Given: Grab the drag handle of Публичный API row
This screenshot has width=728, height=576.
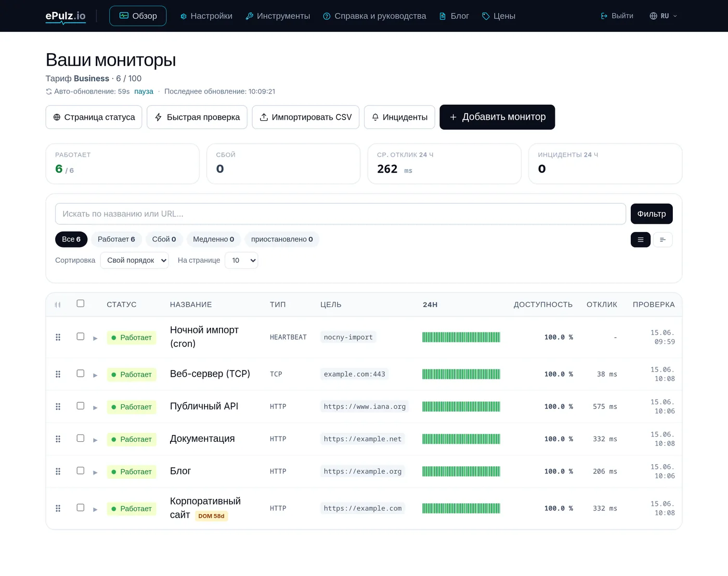Looking at the screenshot, I should pyautogui.click(x=58, y=406).
